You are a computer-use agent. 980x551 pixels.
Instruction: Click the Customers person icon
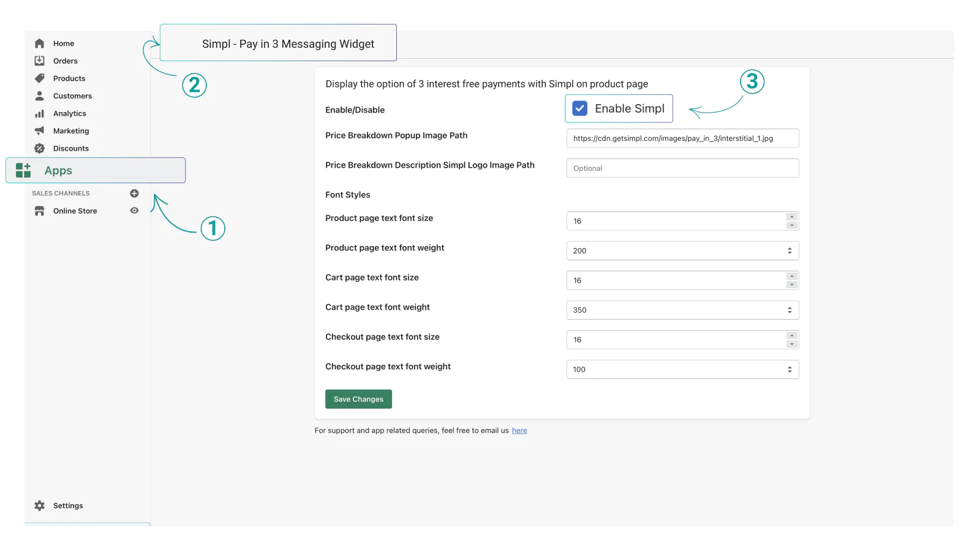click(x=40, y=96)
